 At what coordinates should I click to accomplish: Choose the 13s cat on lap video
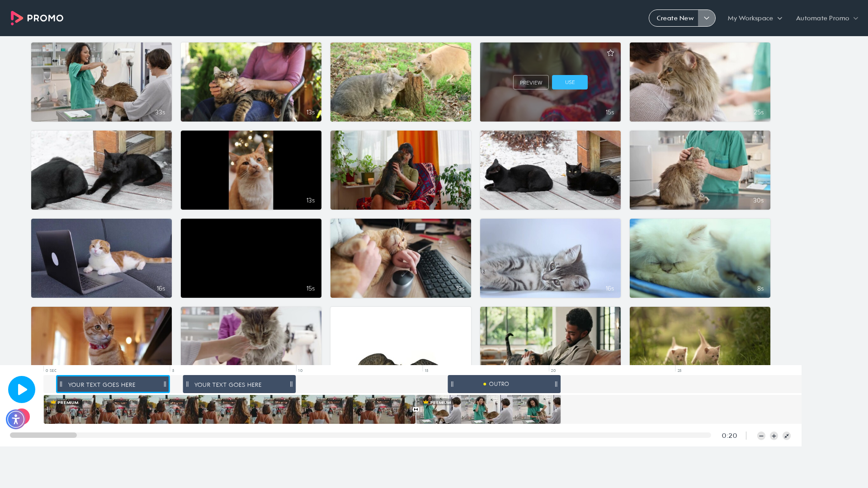click(251, 82)
